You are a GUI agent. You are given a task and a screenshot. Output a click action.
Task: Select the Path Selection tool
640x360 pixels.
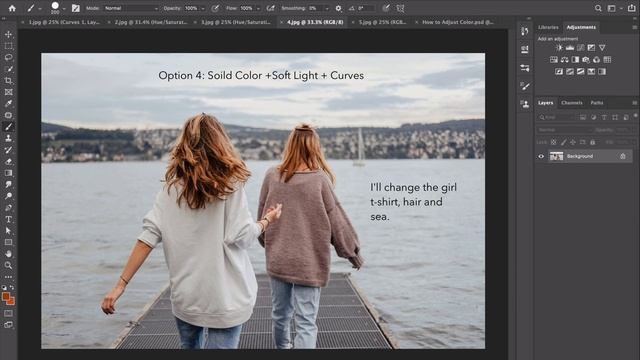(x=8, y=231)
